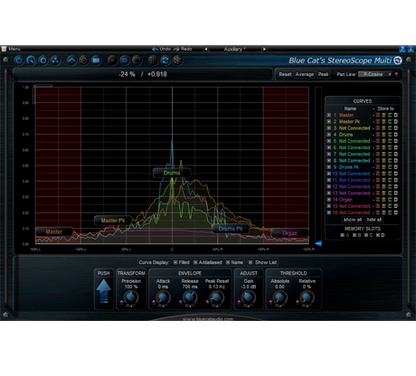Click the Blue Cat logo icon
The height and width of the screenshot is (376, 416).
pos(398,60)
